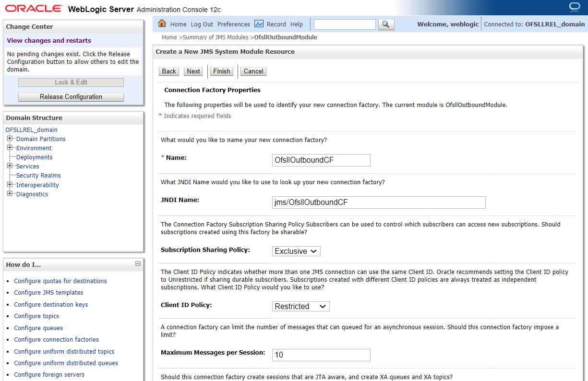
Task: Click the Finish button
Action: (x=222, y=71)
